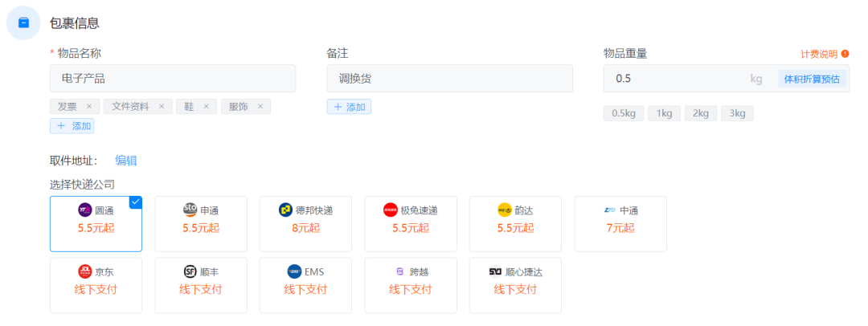Screen dimensions: 868x326
Task: Remove the 服饰 tag with its X
Action: coord(260,107)
